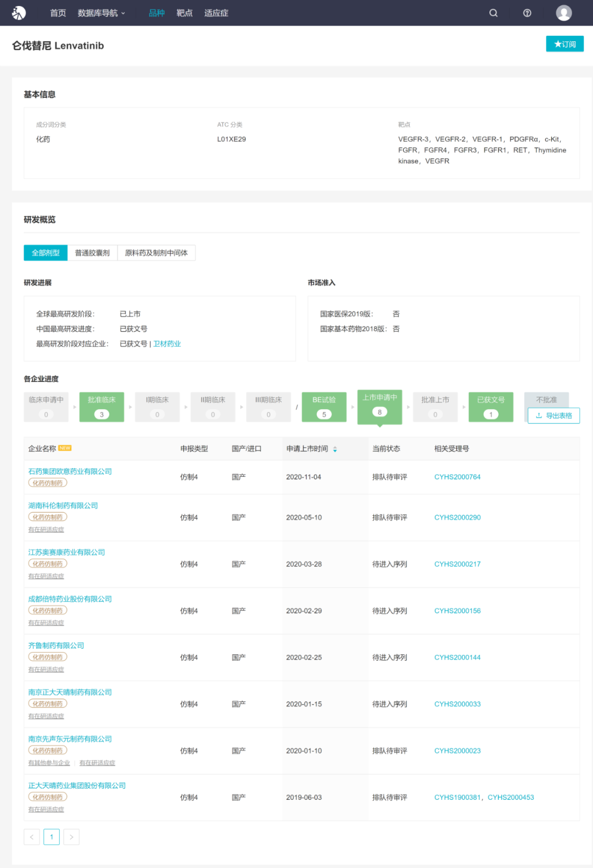The width and height of the screenshot is (593, 868).
Task: Open 湖南科伦制药有限公司 link
Action: coord(63,505)
